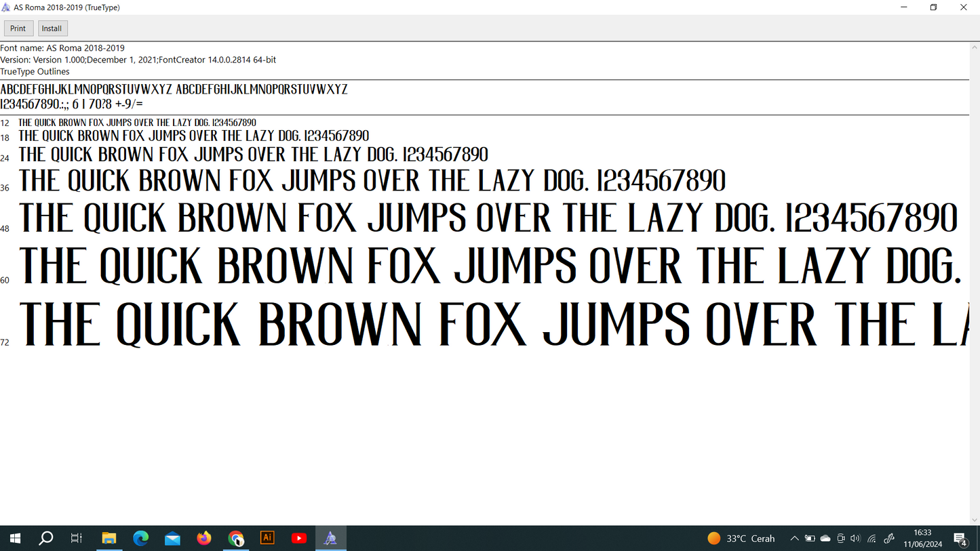Open the volume speaker control
This screenshot has height=551, width=980.
[x=855, y=539]
